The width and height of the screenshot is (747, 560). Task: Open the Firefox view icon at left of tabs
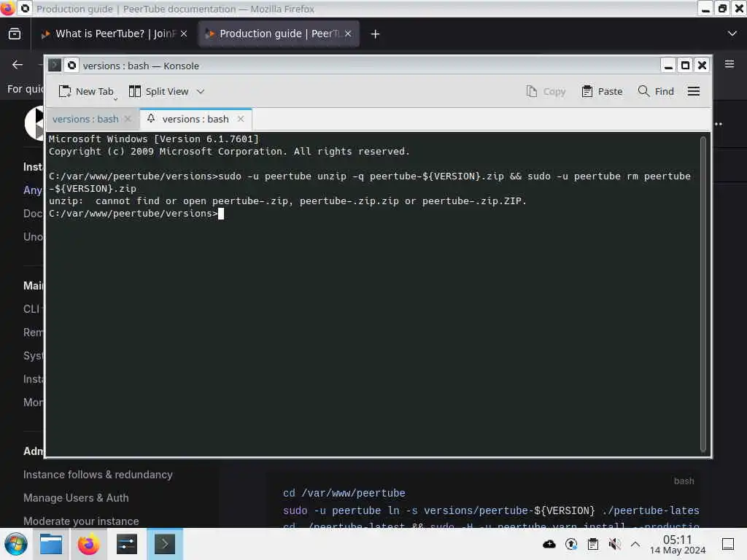tap(15, 34)
